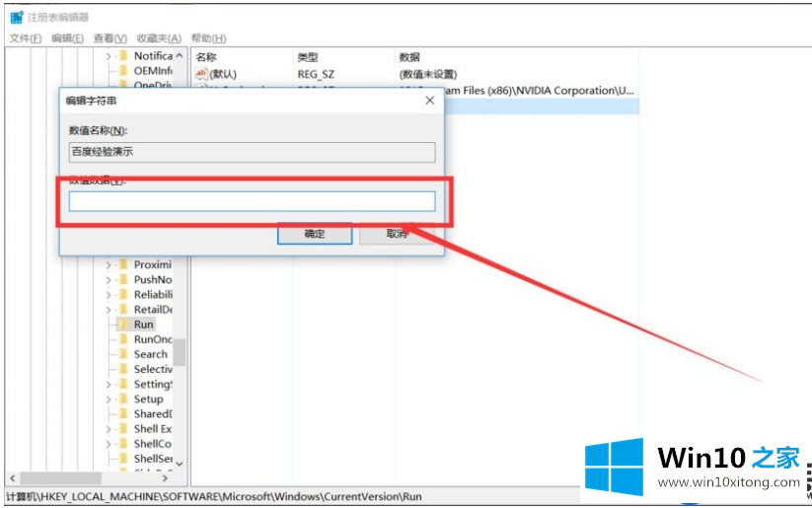Viewport: 812px width, 508px height.
Task: Click the Search folder icon
Action: pos(123,354)
